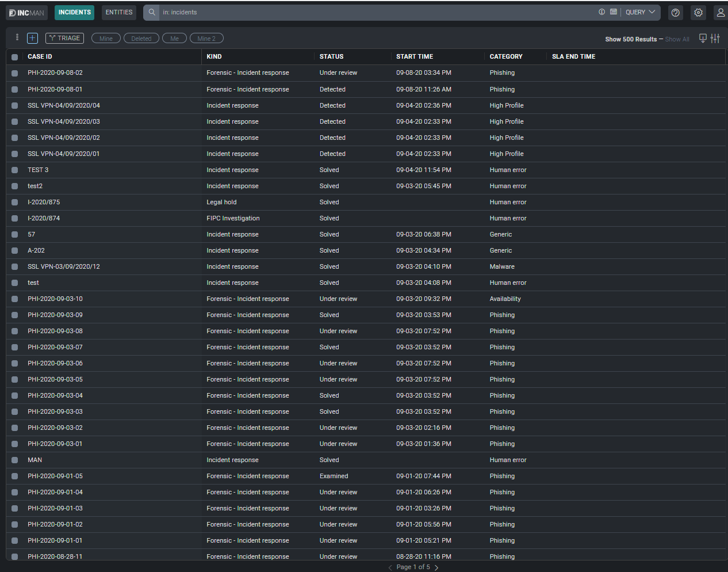Go to next page with right chevron
Screen dimensions: 728x572
coord(436,567)
